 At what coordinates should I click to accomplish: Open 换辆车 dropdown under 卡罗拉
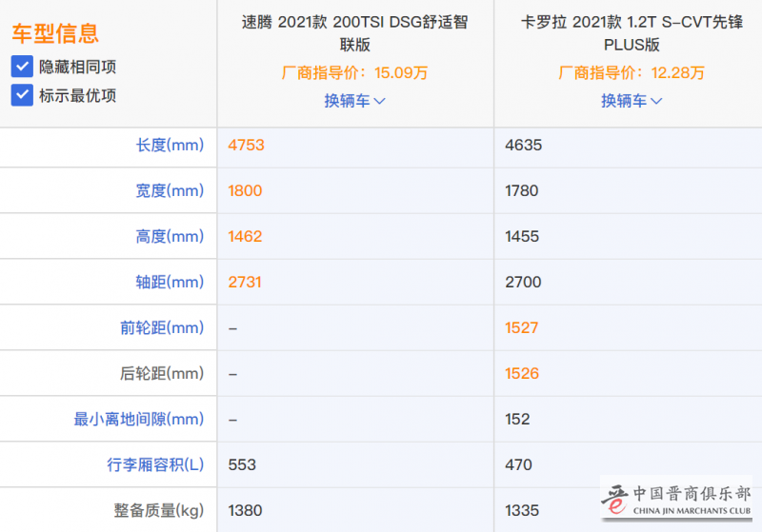(x=632, y=101)
